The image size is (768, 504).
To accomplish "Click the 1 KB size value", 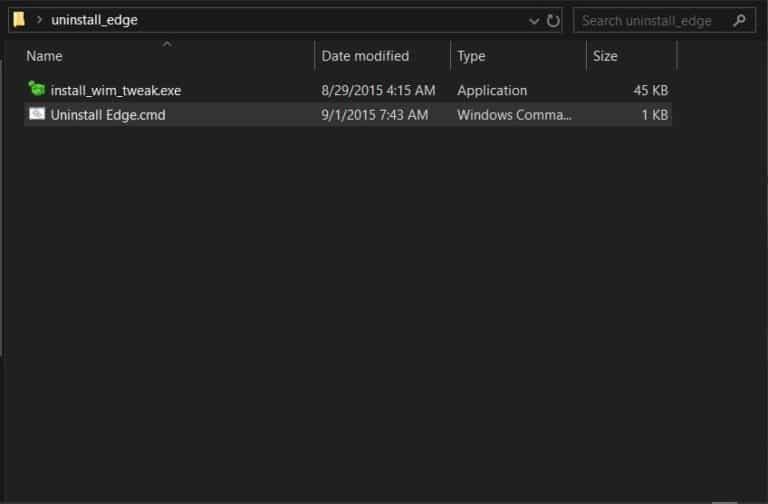I will [x=655, y=115].
